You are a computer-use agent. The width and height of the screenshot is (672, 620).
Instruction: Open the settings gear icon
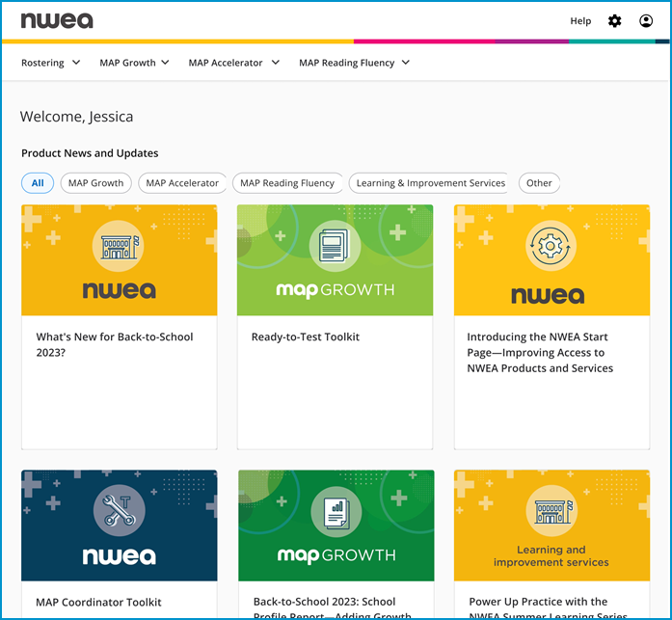click(x=614, y=20)
